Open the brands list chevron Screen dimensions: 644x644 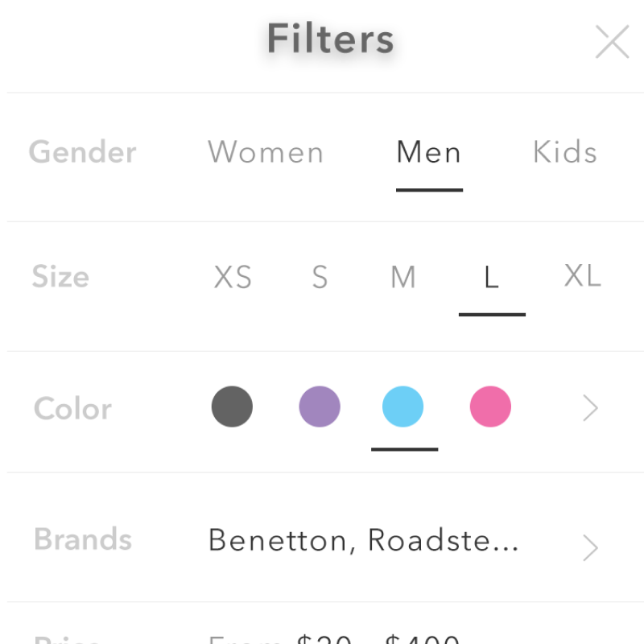click(591, 547)
